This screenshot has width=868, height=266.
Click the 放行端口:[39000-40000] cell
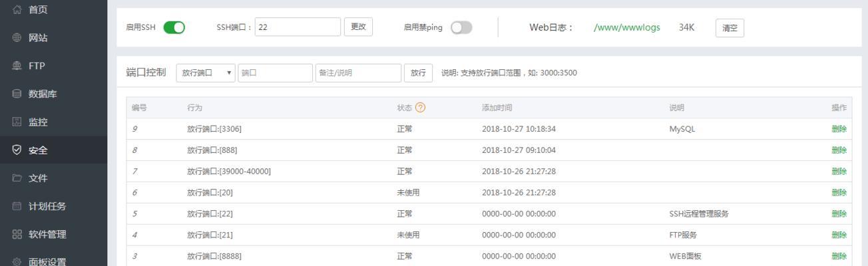coord(229,172)
